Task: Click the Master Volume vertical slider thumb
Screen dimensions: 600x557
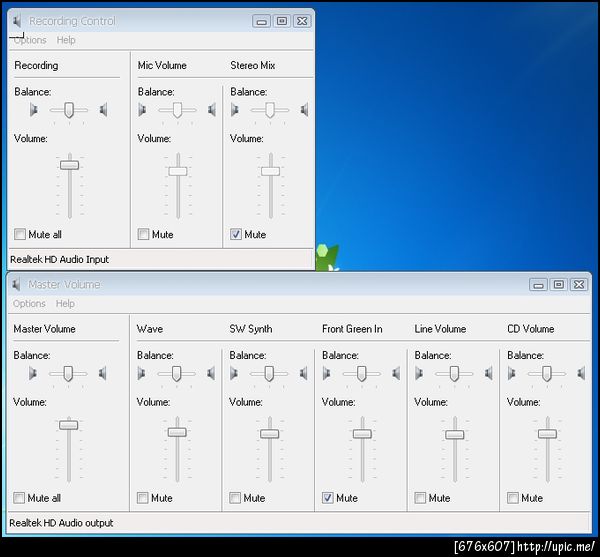Action: pos(69,425)
